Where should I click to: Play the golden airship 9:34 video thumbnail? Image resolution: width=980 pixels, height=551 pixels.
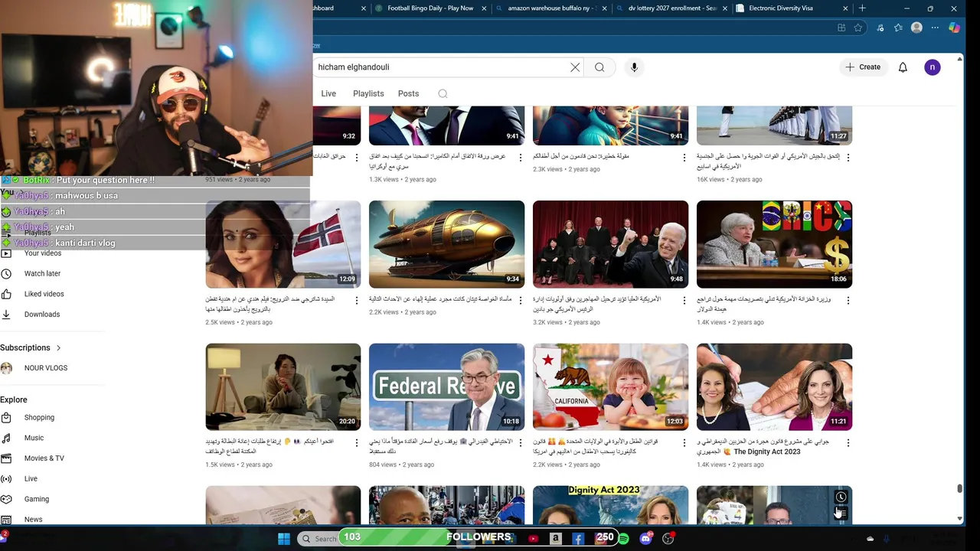pos(446,244)
